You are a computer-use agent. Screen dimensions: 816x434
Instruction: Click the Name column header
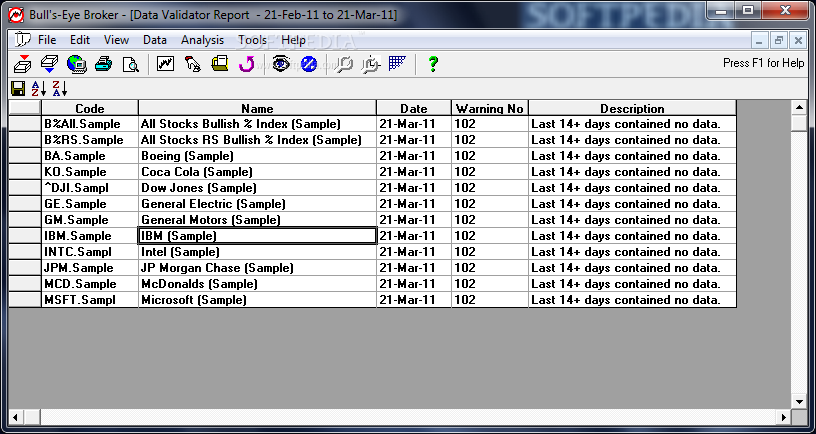tap(257, 108)
